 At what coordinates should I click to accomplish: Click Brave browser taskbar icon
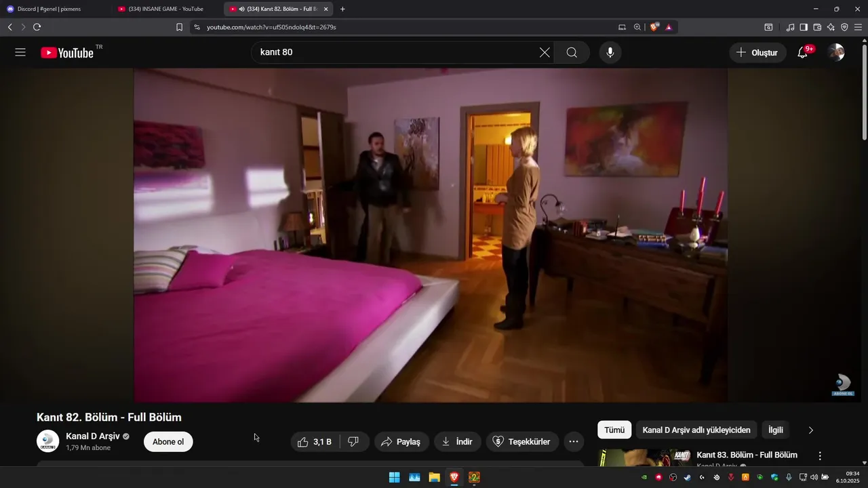[454, 477]
